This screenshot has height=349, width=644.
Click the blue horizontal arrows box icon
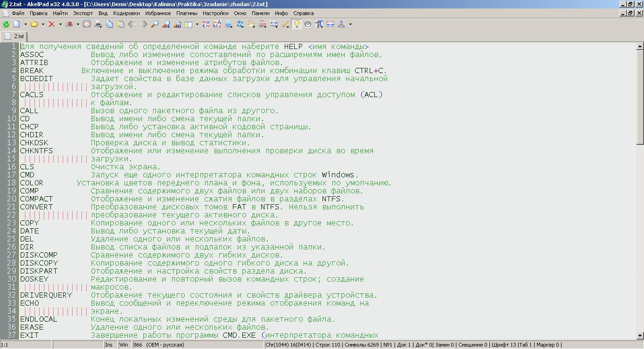[x=330, y=24]
